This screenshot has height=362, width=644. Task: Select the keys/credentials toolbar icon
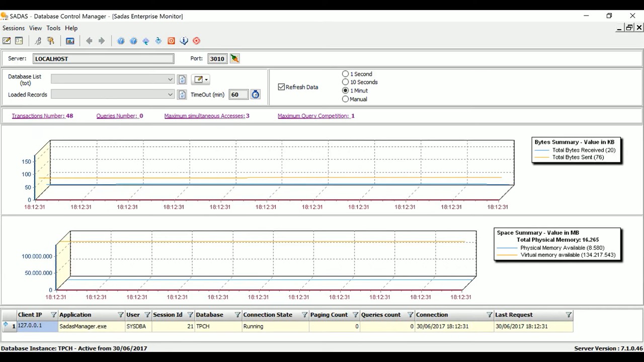pos(50,41)
